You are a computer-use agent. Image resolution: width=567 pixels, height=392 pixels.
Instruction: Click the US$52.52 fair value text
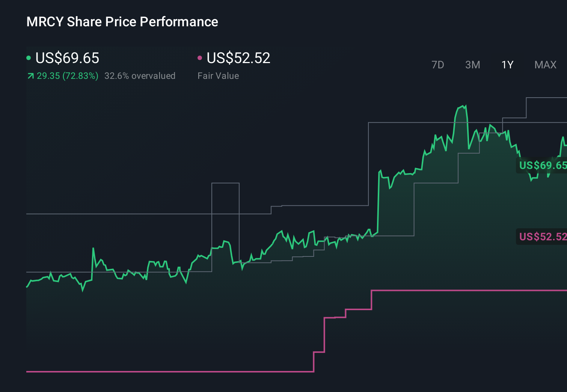(x=238, y=58)
